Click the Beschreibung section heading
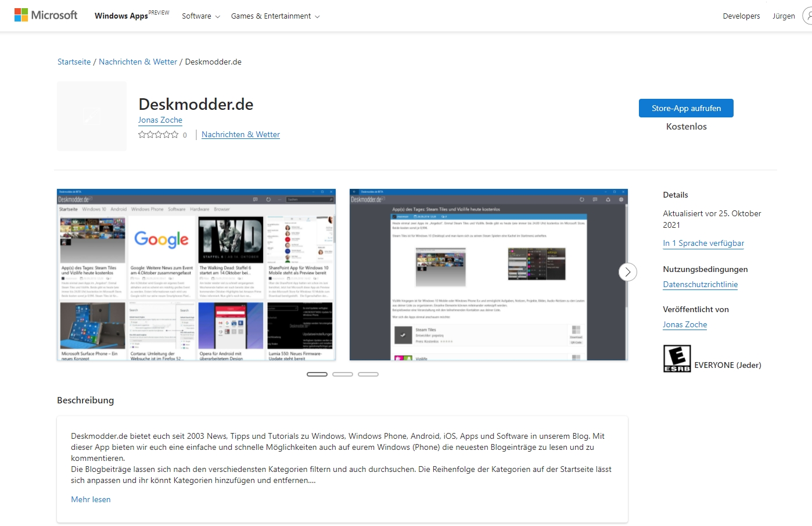812x526 pixels. point(85,400)
